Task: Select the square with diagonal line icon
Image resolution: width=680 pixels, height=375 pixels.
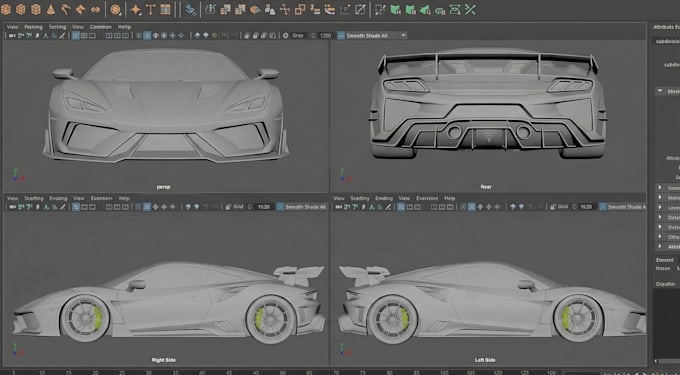Action: tap(360, 9)
